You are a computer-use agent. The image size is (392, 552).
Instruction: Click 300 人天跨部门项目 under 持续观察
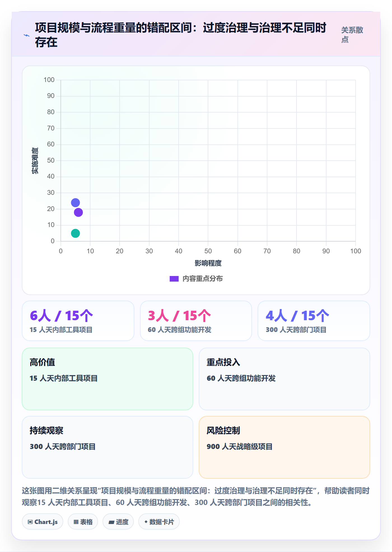[x=63, y=446]
